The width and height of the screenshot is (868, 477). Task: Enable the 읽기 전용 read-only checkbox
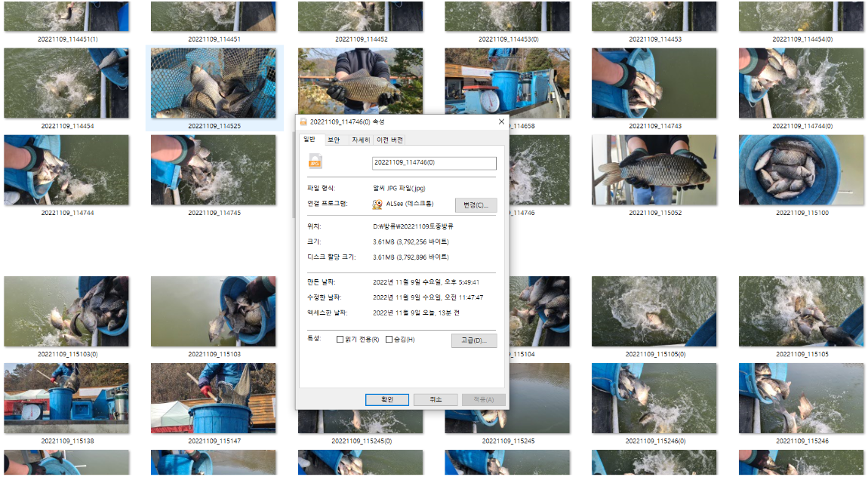(x=340, y=340)
